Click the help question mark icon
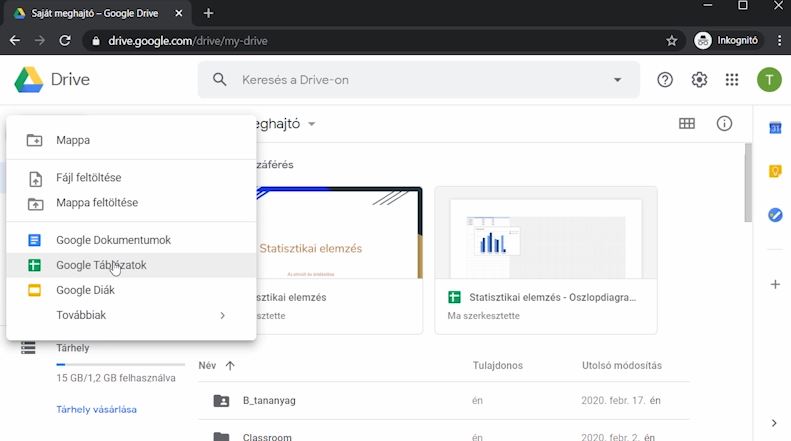 [665, 80]
